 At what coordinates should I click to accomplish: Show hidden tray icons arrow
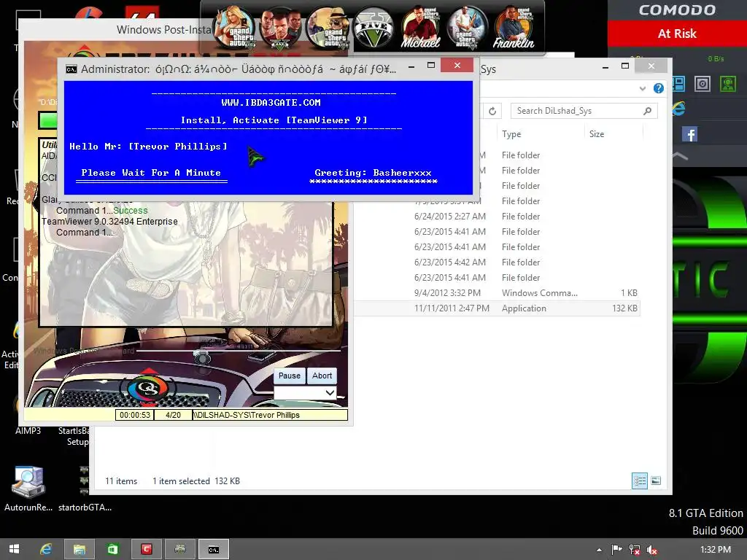599,550
